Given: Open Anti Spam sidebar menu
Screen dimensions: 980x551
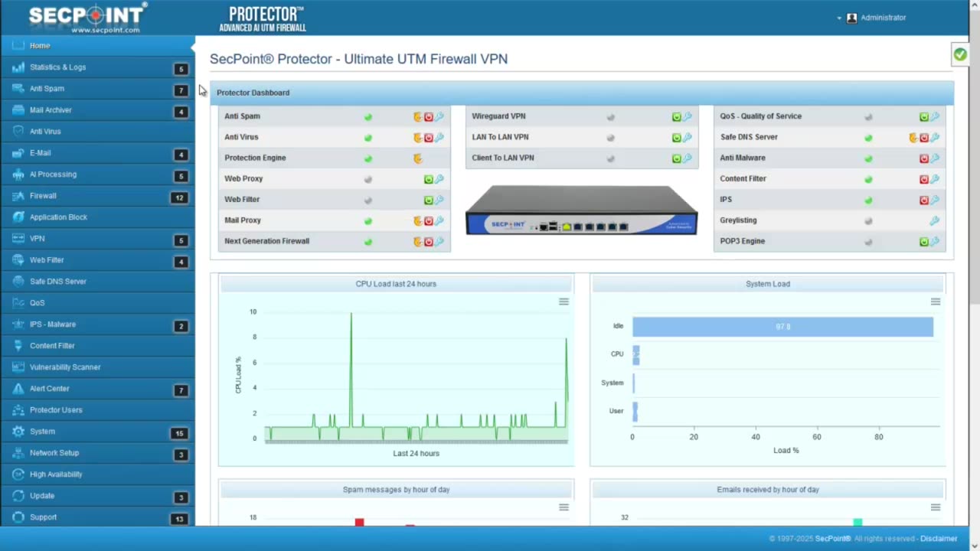Looking at the screenshot, I should 97,89.
